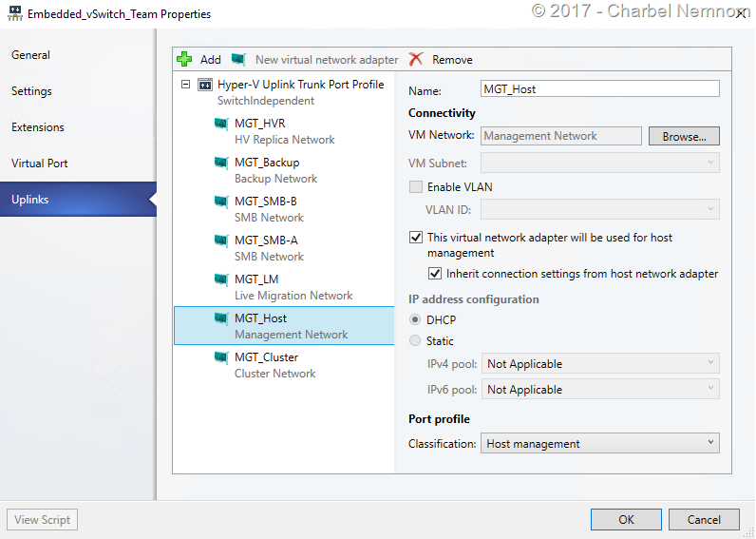Screen dimensions: 756x539
Task: Click the MGT_SMB-B adapter icon
Action: 221,202
